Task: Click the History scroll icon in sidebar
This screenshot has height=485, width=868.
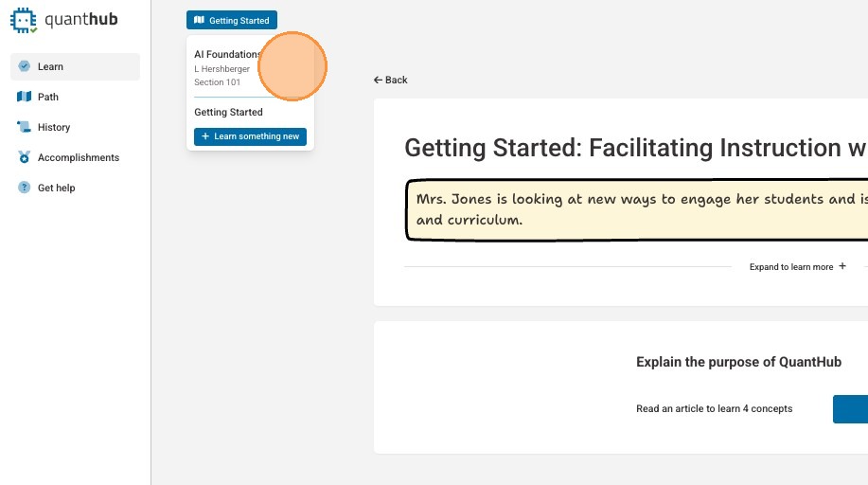Action: [x=25, y=127]
